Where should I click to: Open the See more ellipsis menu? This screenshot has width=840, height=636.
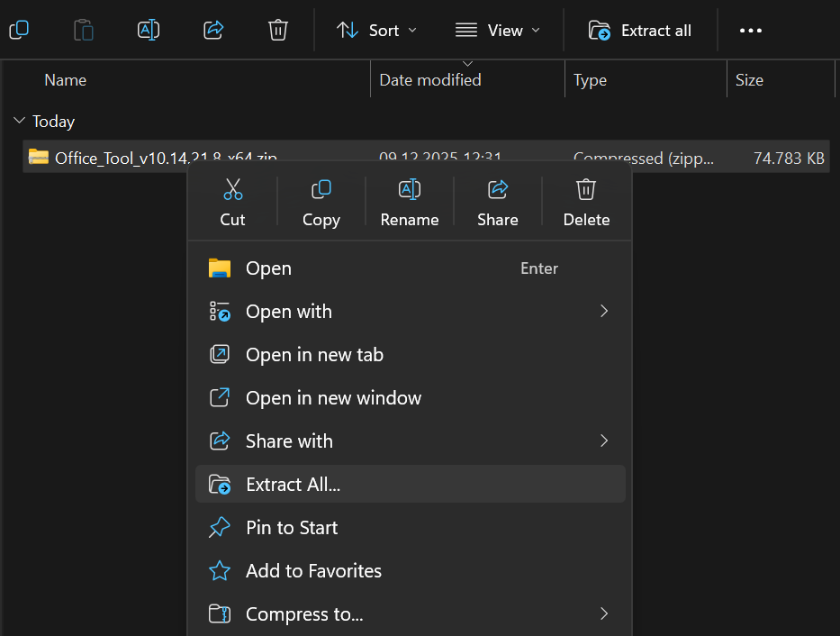[x=751, y=30]
